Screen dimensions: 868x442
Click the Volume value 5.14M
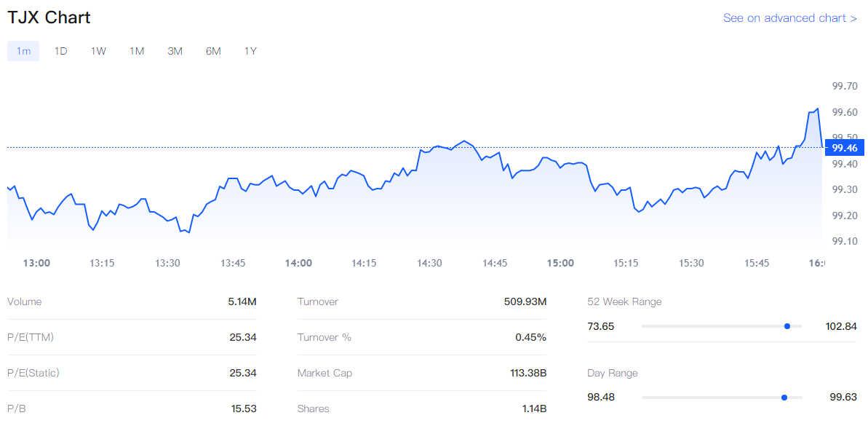coord(242,302)
